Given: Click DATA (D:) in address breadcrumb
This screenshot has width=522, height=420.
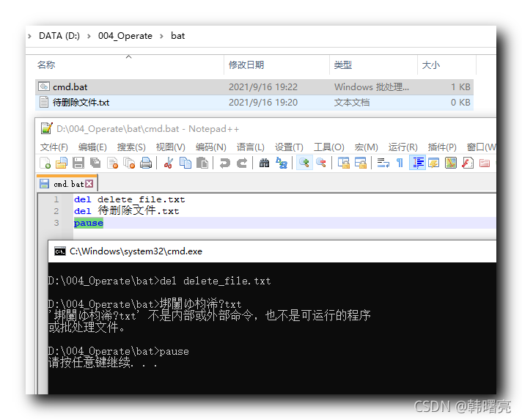Looking at the screenshot, I should pos(59,36).
